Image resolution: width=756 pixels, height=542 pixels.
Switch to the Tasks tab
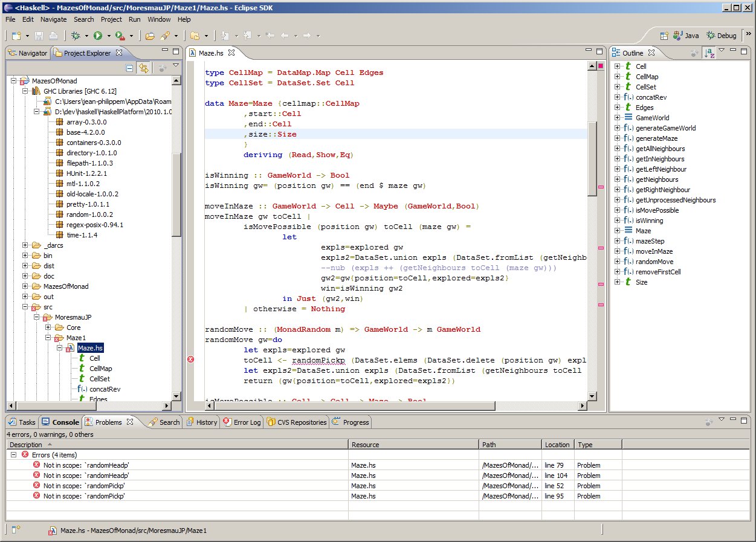(x=22, y=422)
